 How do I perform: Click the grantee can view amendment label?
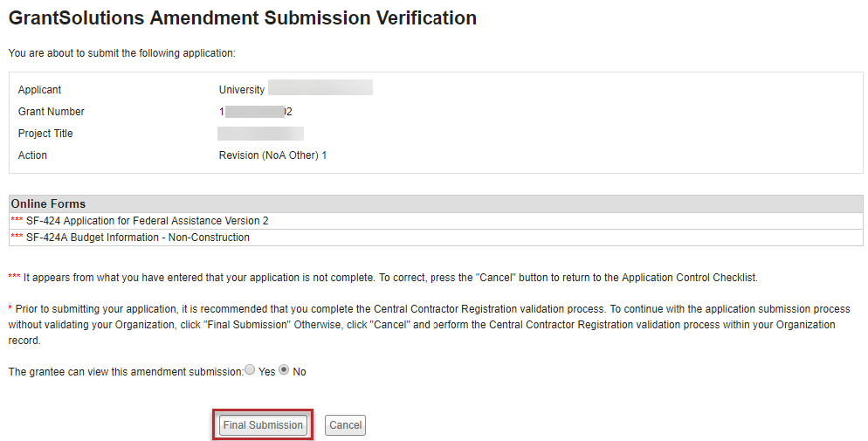tap(125, 372)
